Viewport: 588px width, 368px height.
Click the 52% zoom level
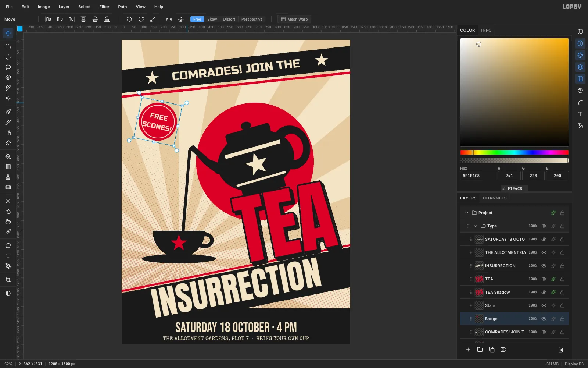(x=8, y=364)
